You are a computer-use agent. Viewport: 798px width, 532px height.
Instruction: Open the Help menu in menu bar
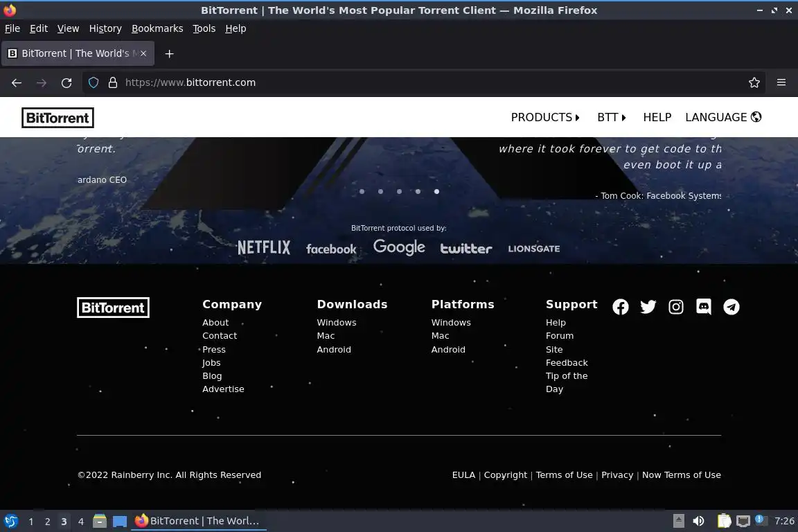pyautogui.click(x=236, y=28)
